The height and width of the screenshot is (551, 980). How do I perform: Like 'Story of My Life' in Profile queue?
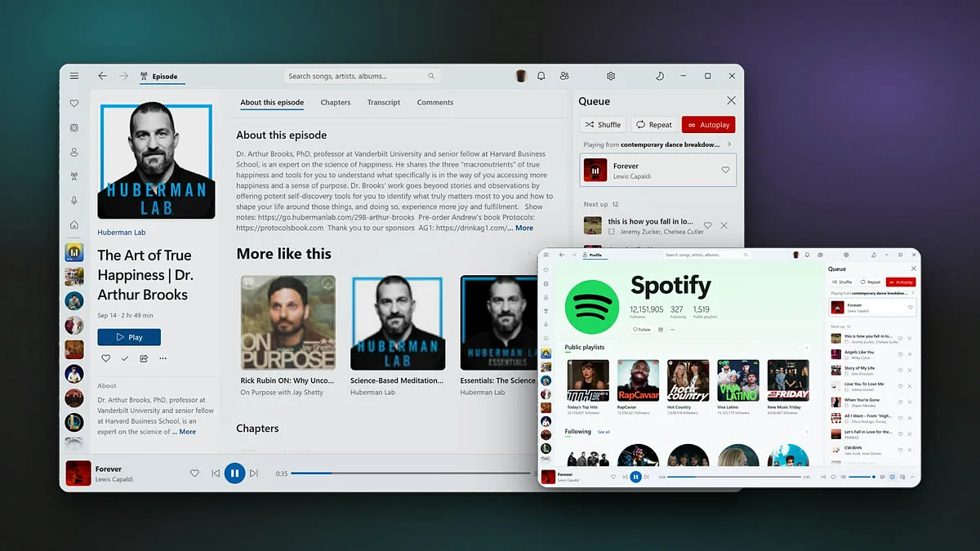(x=901, y=370)
